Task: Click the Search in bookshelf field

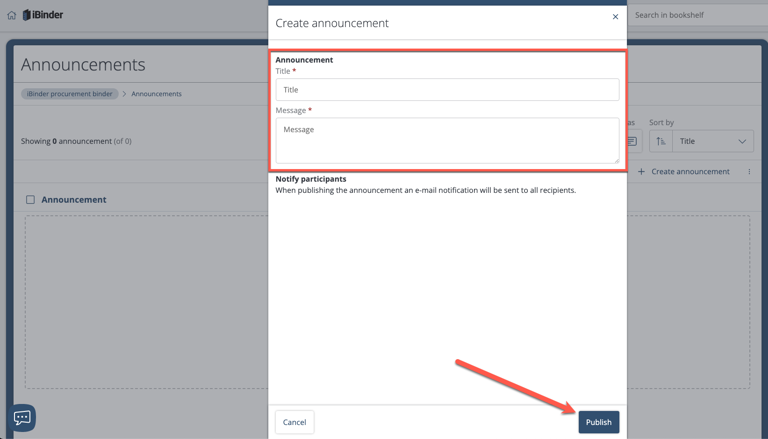Action: click(695, 15)
